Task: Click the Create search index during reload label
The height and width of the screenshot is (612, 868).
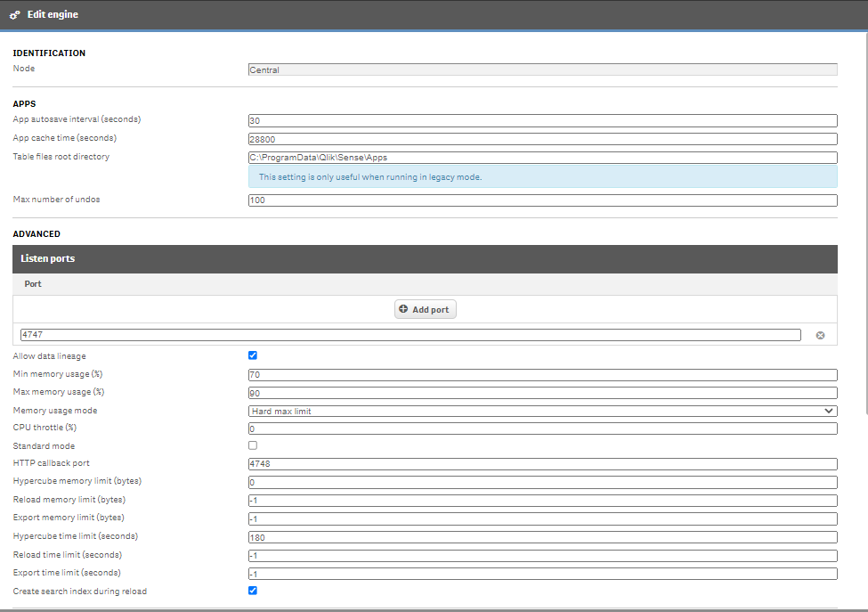Action: (80, 592)
